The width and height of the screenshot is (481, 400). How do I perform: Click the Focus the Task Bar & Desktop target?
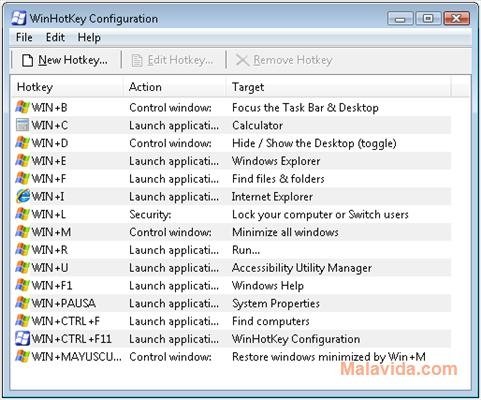coord(305,108)
